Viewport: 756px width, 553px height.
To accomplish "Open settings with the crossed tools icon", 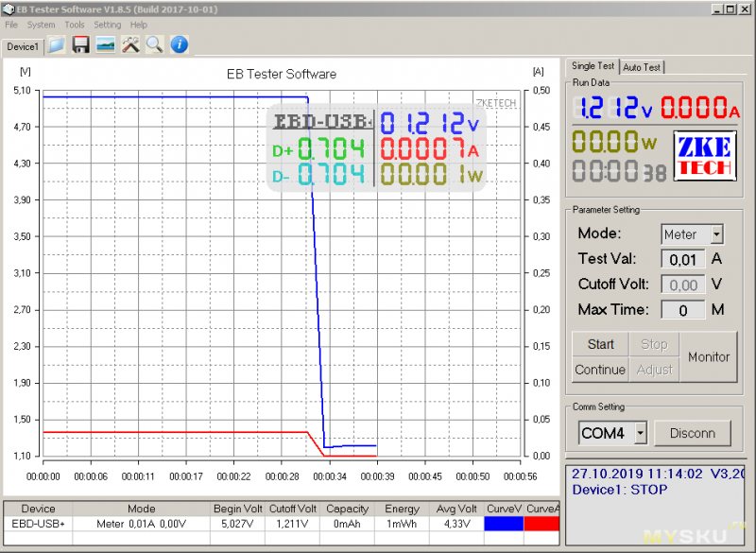I will (x=130, y=44).
